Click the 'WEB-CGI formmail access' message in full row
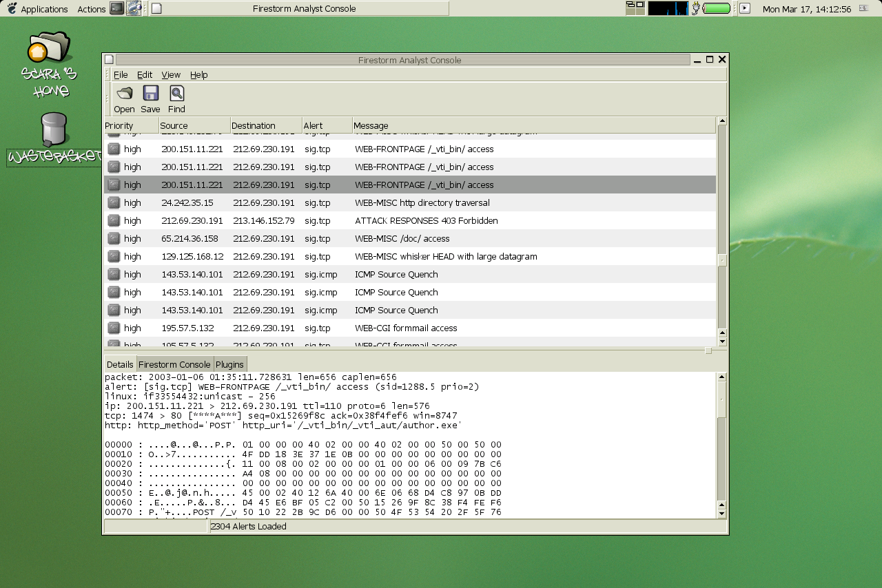This screenshot has height=588, width=882. 406,328
